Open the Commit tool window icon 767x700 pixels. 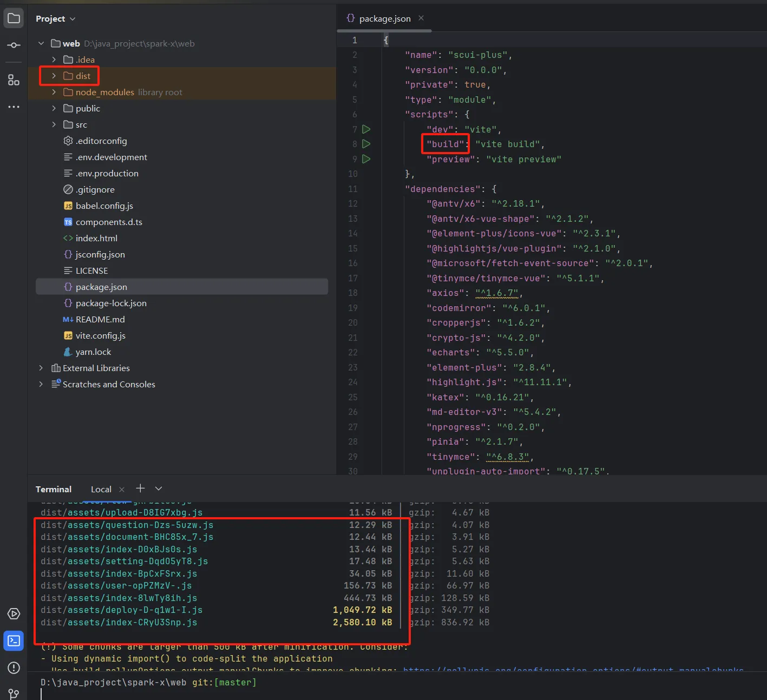pyautogui.click(x=14, y=45)
